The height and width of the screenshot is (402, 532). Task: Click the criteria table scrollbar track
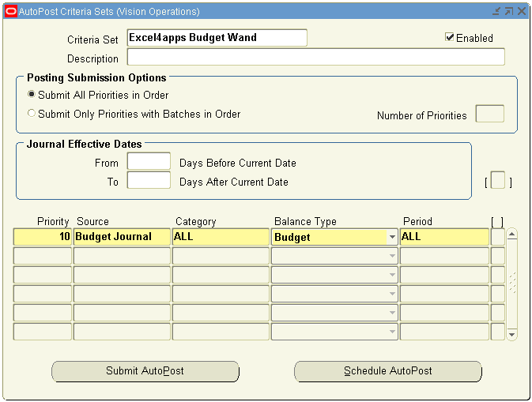point(512,284)
